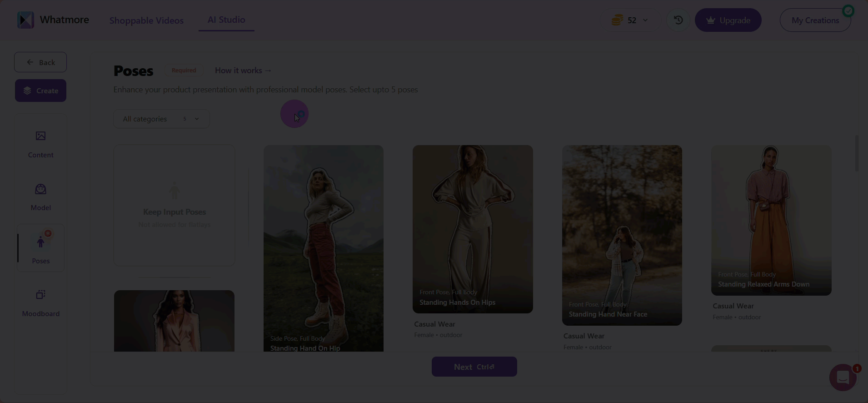The image size is (868, 403).
Task: Switch to the AI Studio tab
Action: point(226,20)
